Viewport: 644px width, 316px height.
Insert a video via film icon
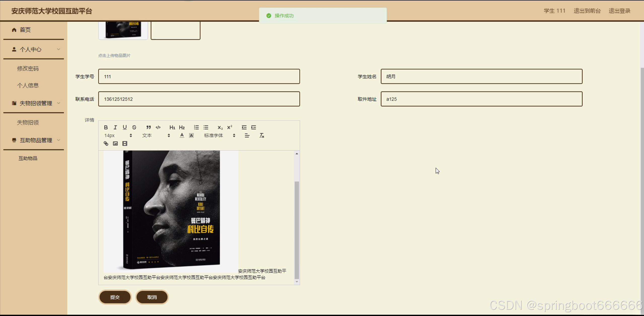click(125, 143)
